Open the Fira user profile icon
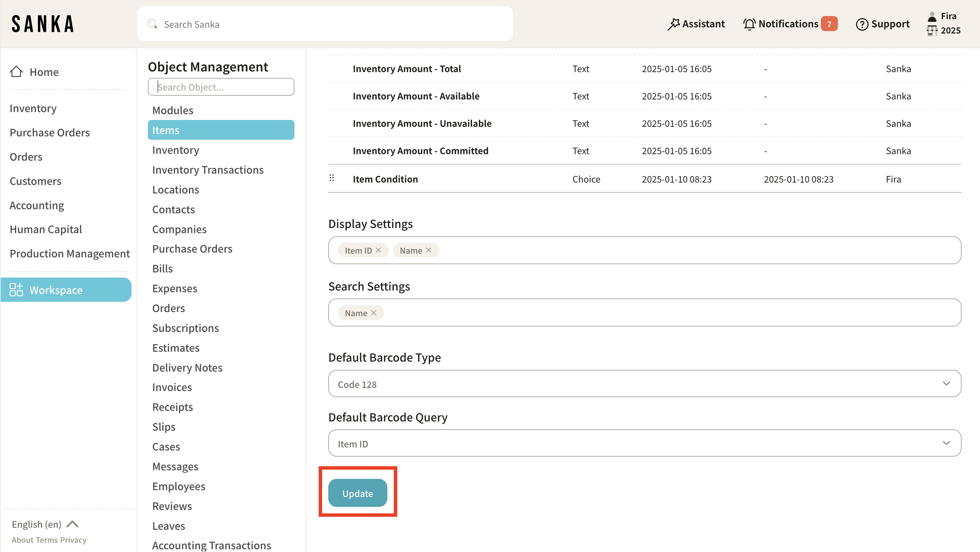Screen dimensions: 980x552 (932, 17)
